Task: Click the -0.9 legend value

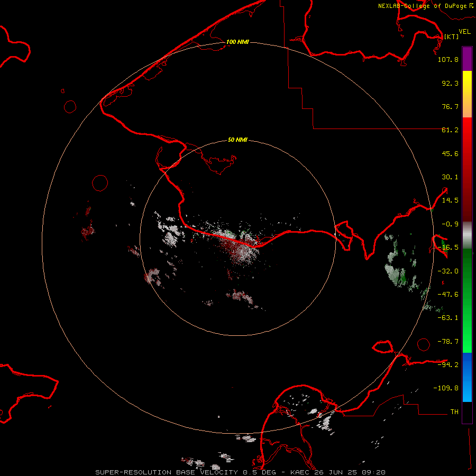Action: pyautogui.click(x=450, y=224)
